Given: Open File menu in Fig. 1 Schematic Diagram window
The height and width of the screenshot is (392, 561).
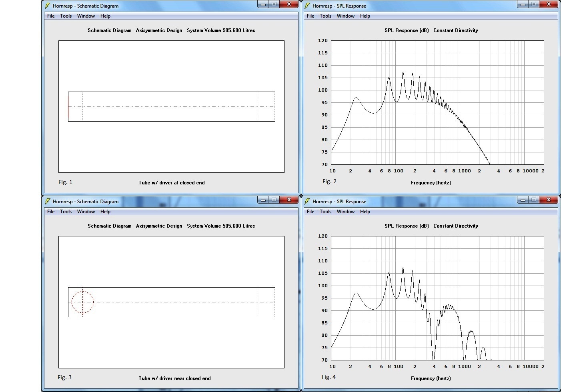Looking at the screenshot, I should point(51,16).
